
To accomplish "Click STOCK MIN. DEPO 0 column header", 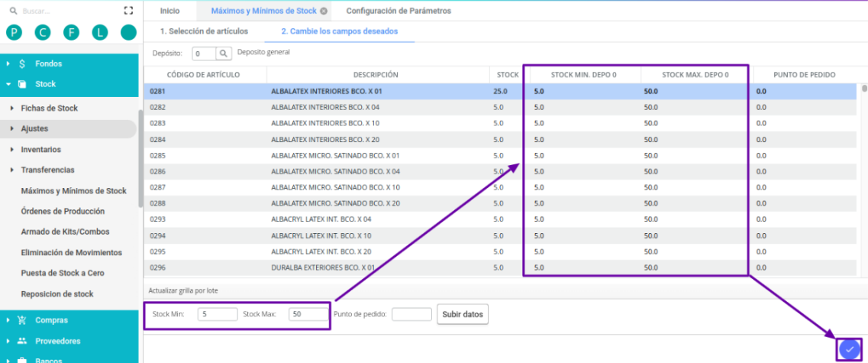I will [x=583, y=75].
